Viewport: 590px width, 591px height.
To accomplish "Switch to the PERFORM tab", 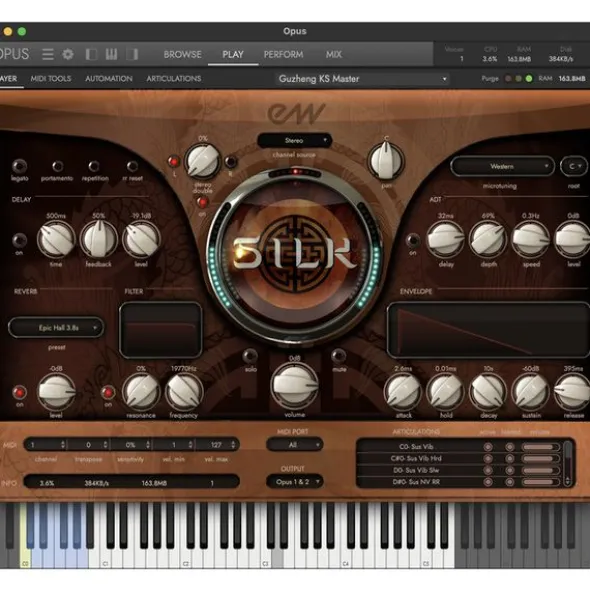I will [284, 54].
